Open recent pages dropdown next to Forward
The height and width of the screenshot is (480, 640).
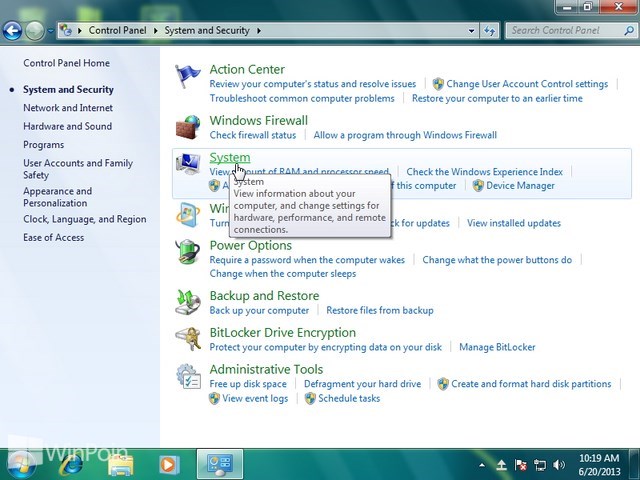click(x=51, y=31)
